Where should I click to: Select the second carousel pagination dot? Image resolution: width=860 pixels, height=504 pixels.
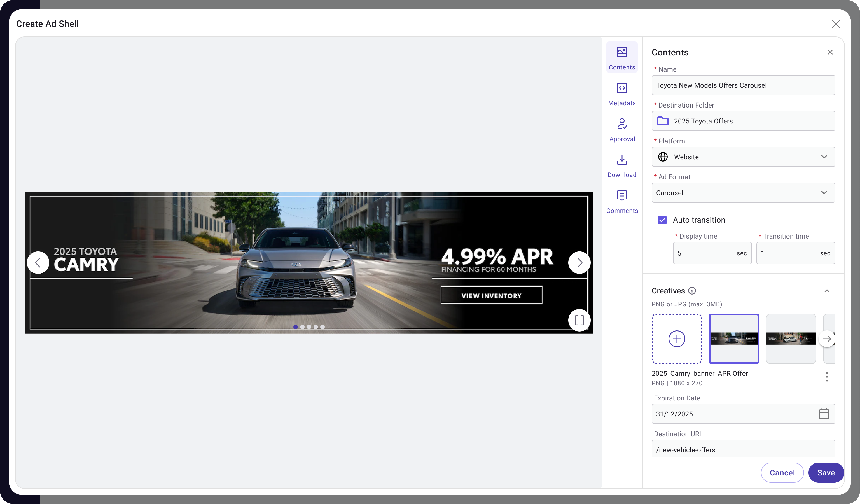pos(302,327)
